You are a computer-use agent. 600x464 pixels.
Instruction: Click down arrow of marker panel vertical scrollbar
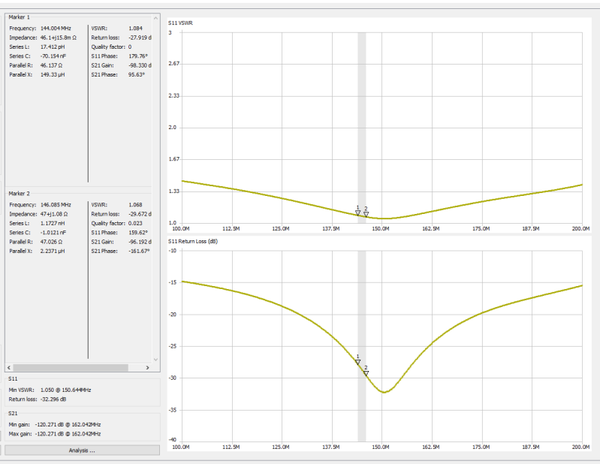(x=156, y=360)
